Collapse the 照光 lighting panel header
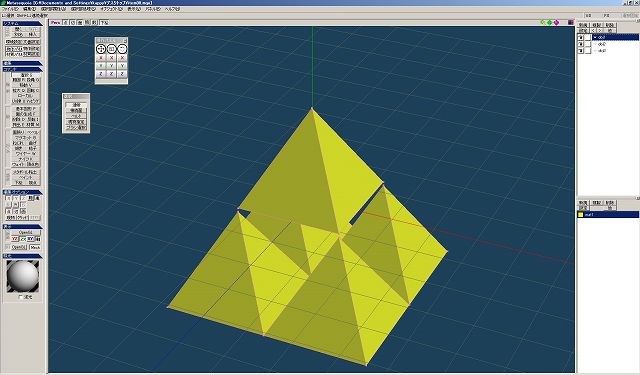This screenshot has width=640, height=375. coord(22,256)
